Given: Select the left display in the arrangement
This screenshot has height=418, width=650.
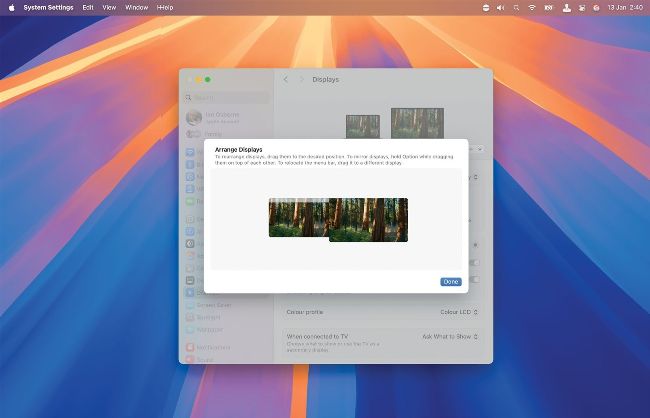Looking at the screenshot, I should 296,216.
